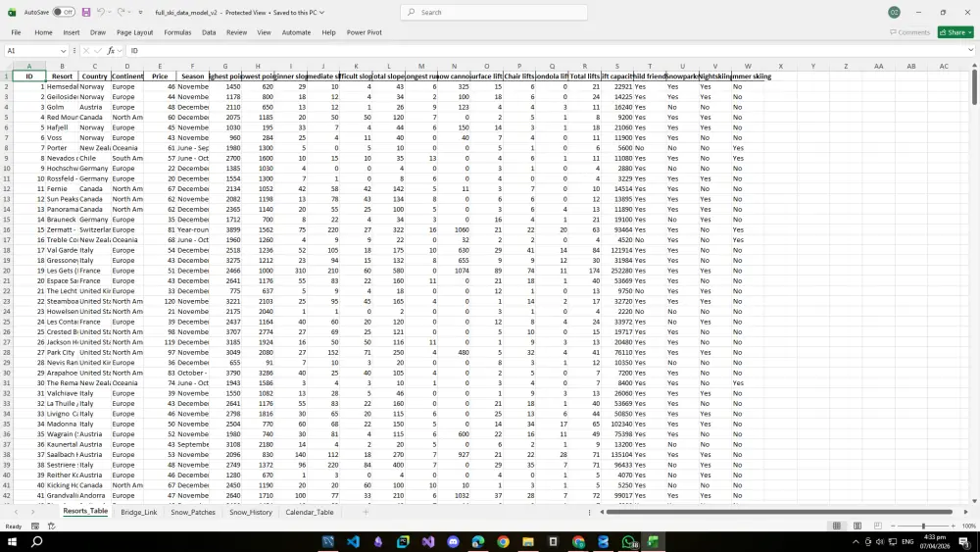Click the Cancel X icon in formula bar
Image resolution: width=980 pixels, height=552 pixels.
(85, 51)
